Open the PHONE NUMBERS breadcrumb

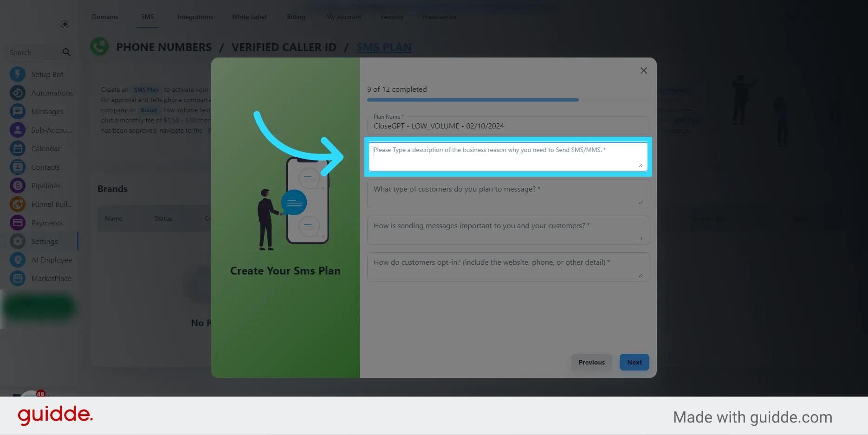pos(164,47)
